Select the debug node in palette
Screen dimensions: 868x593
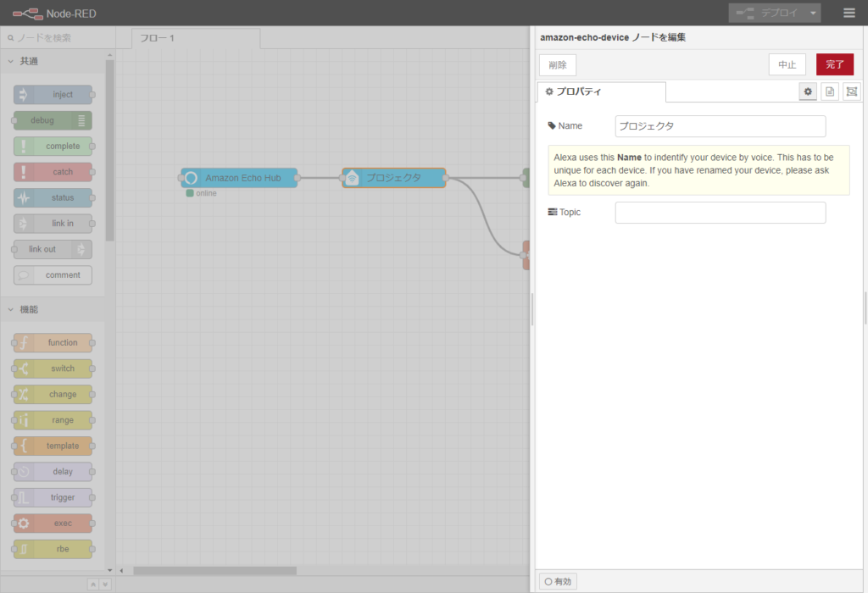[53, 120]
